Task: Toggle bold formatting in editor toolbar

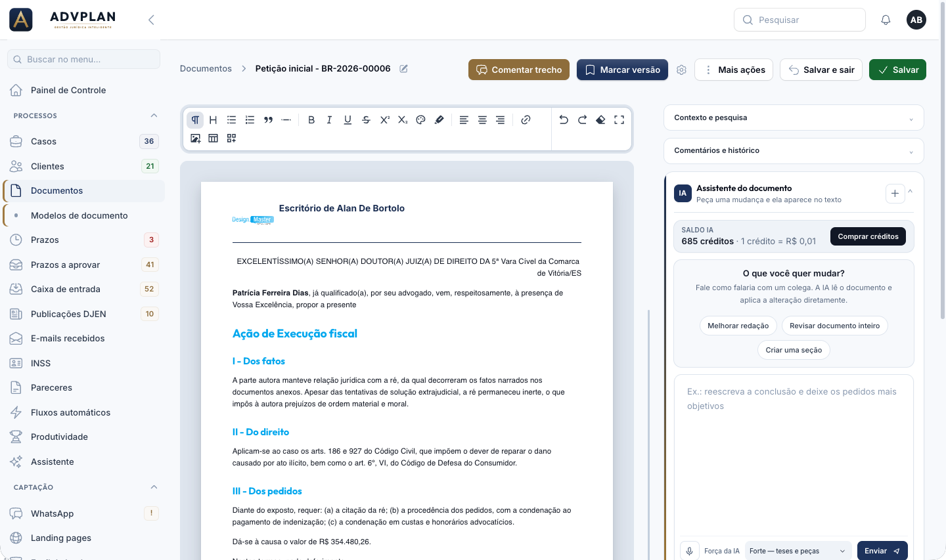Action: [311, 120]
